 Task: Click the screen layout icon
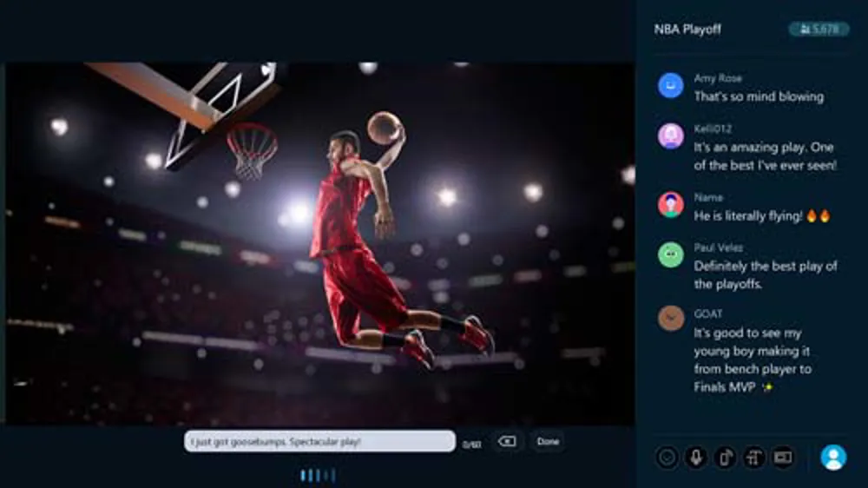click(782, 457)
